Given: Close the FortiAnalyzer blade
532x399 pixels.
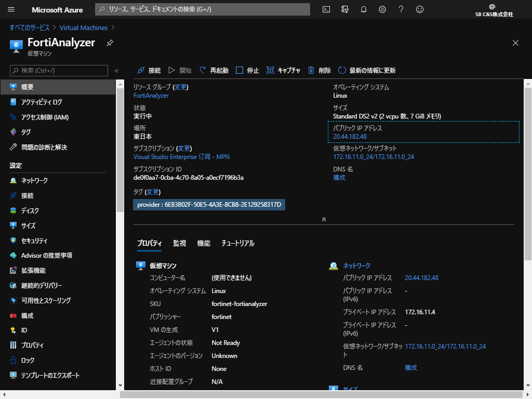Looking at the screenshot, I should tap(515, 43).
